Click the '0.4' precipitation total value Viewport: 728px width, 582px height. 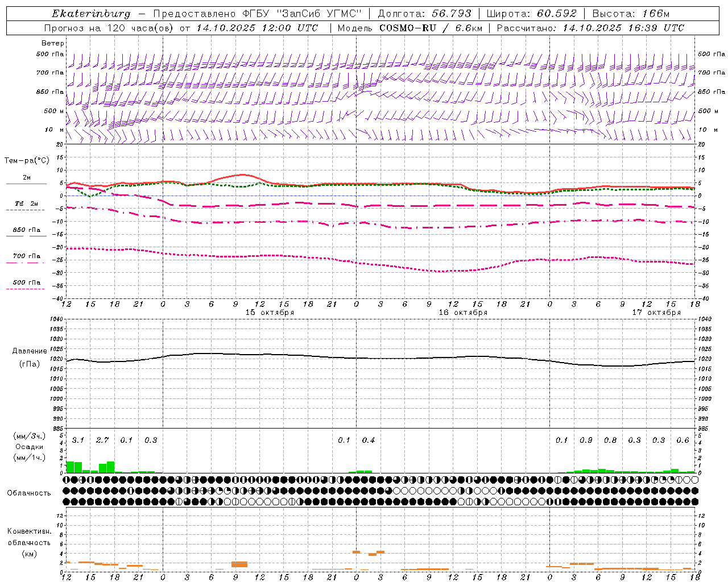pos(369,440)
